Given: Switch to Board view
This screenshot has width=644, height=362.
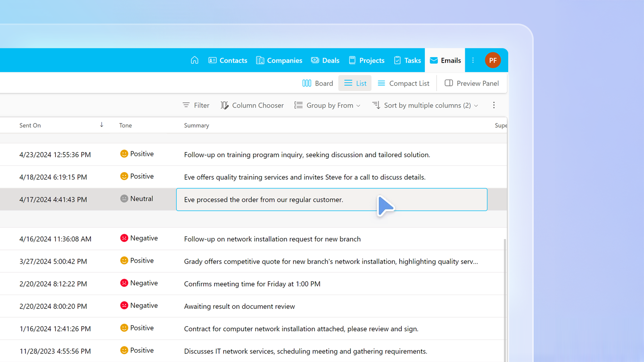Looking at the screenshot, I should (317, 83).
